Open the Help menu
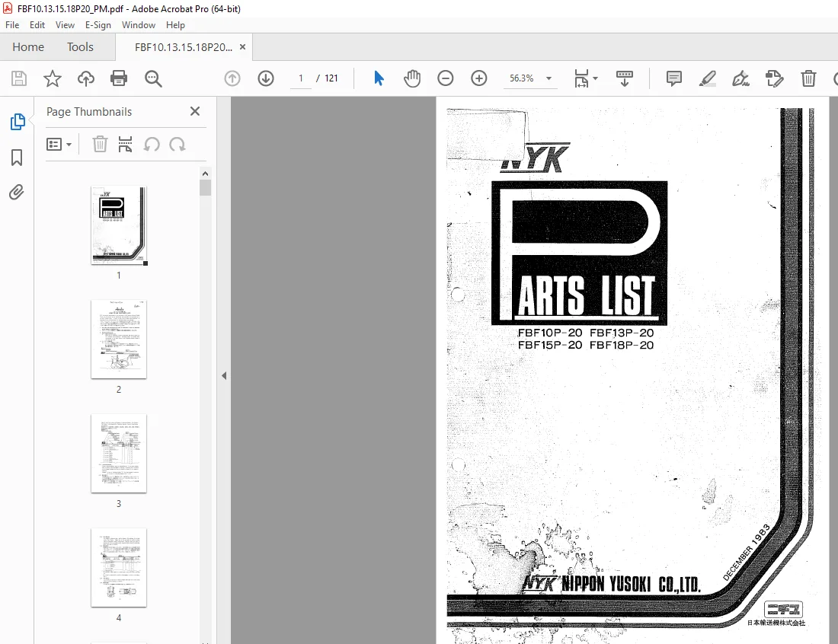 pos(175,25)
